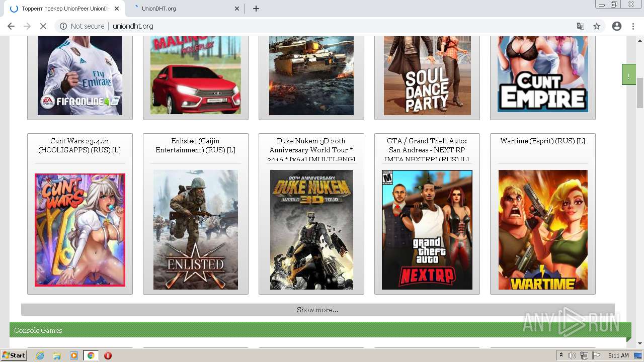Open a new tab with the plus button
Image resolution: width=644 pixels, height=362 pixels.
click(x=256, y=9)
